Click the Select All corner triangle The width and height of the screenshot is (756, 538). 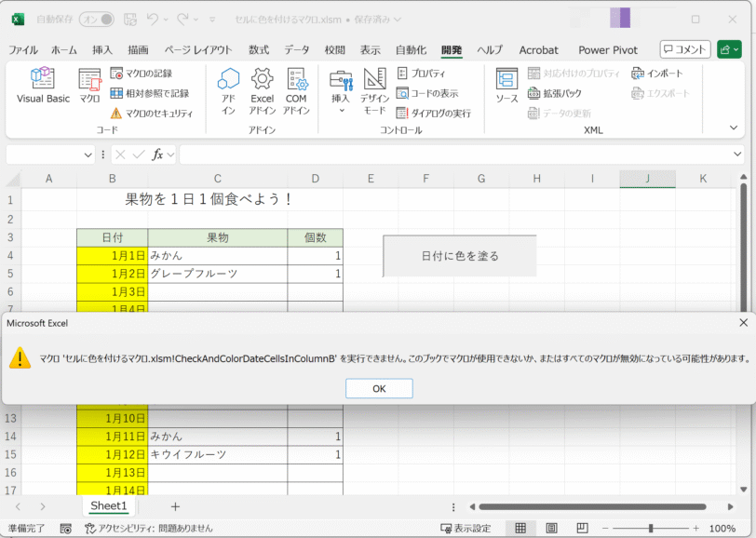pyautogui.click(x=13, y=180)
